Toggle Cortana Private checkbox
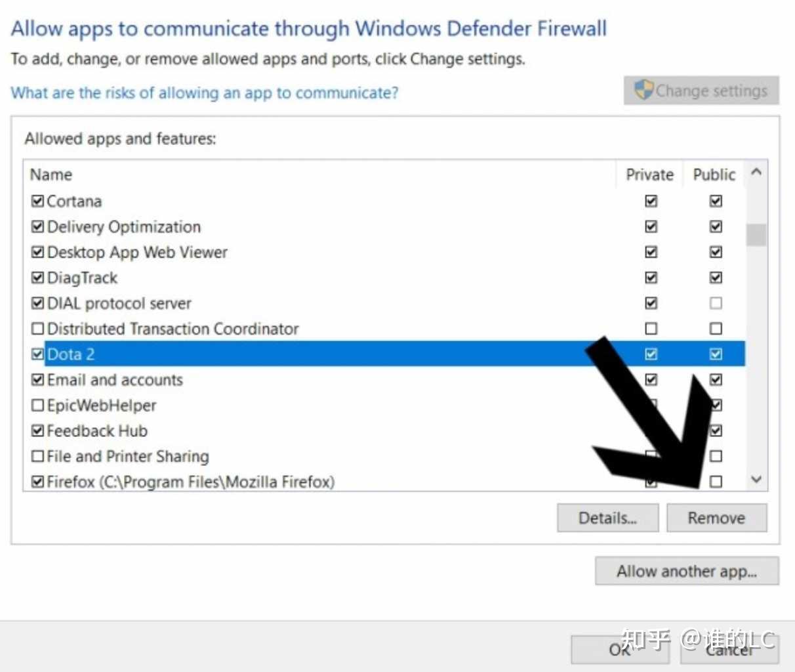Image resolution: width=795 pixels, height=672 pixels. (x=651, y=201)
